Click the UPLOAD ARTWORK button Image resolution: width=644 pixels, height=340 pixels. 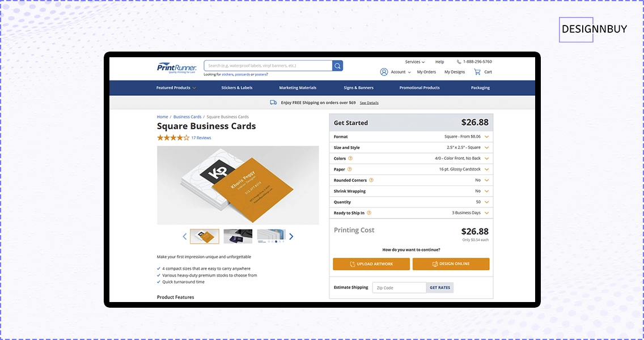(x=371, y=264)
